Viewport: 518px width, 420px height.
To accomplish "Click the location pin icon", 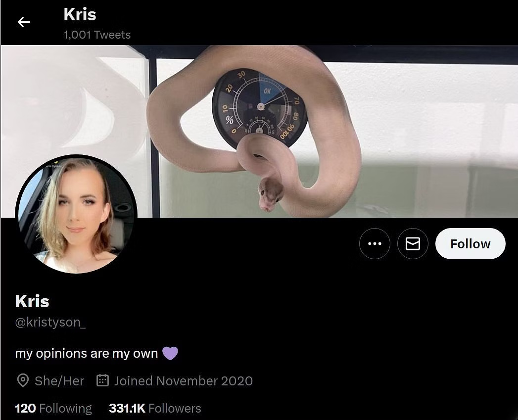I will click(x=23, y=381).
